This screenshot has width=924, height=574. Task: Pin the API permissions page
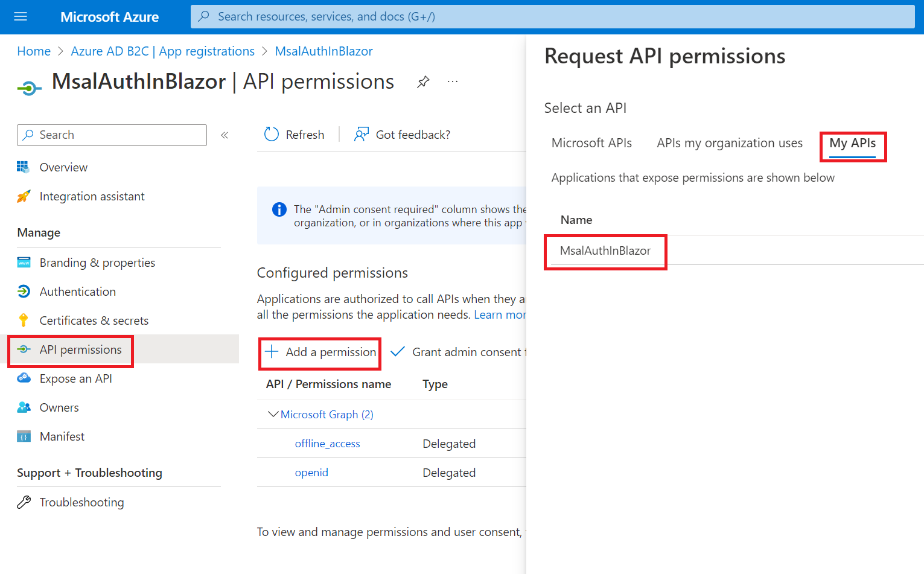click(x=423, y=81)
